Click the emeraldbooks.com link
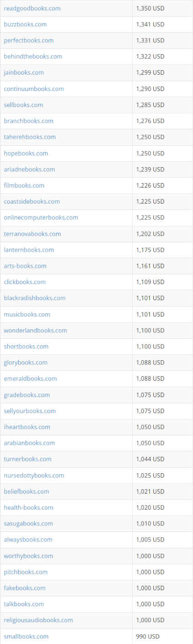 click(x=31, y=379)
